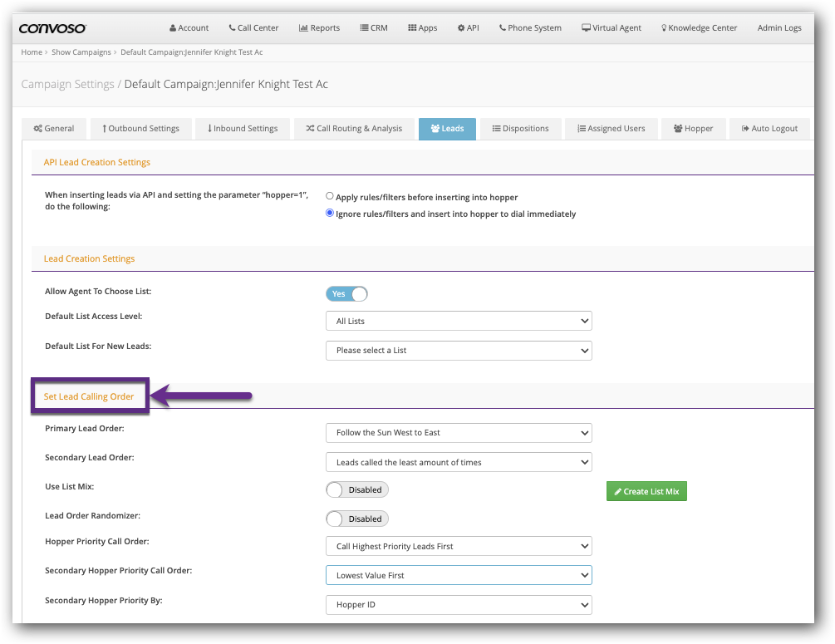Switch to the Dispositions tab
The image size is (835, 644).
tap(520, 128)
